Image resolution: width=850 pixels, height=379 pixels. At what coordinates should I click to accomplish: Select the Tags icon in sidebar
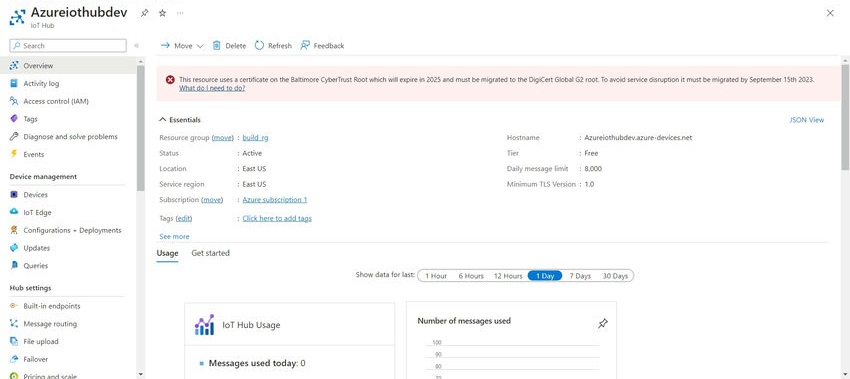pos(14,119)
